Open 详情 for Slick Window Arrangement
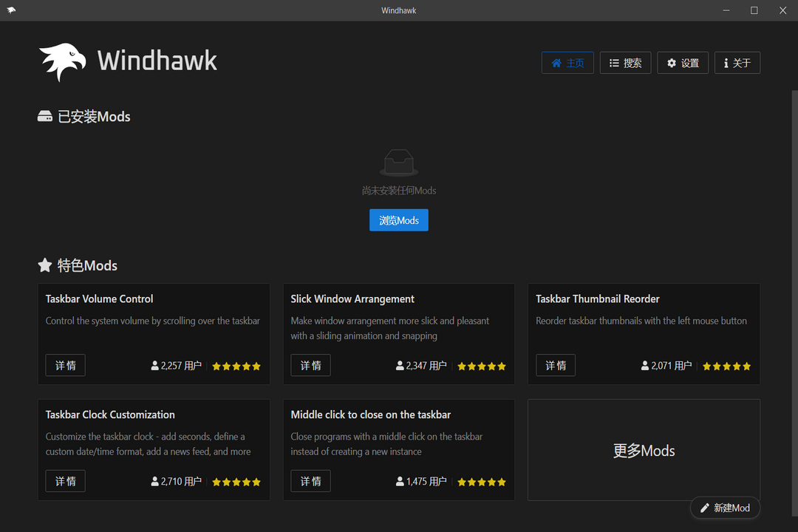This screenshot has height=532, width=798. point(310,364)
